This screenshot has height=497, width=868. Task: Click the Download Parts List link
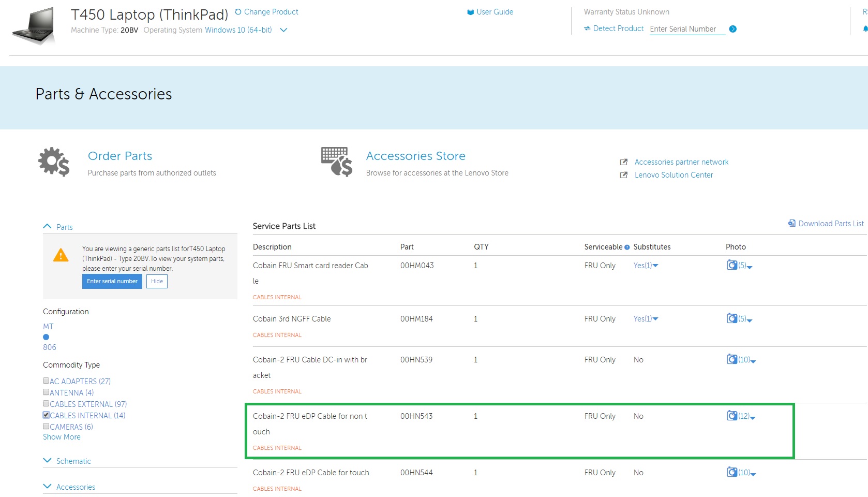(831, 224)
